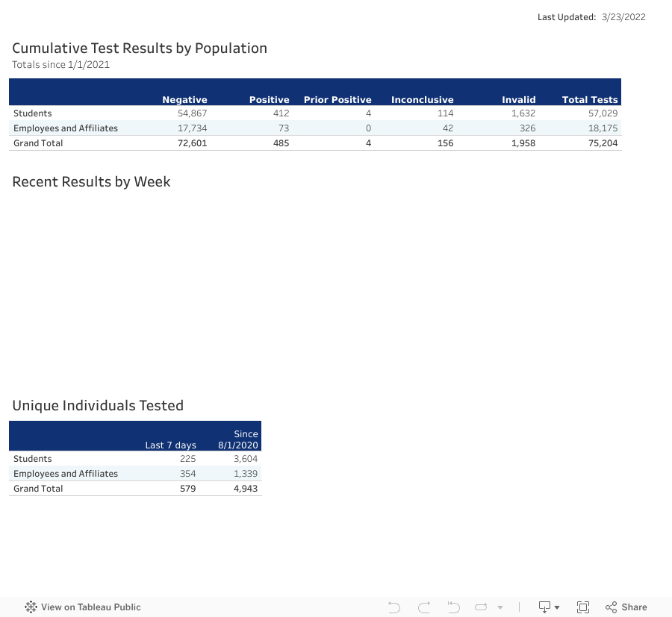Select Grand Total value 75,204
The height and width of the screenshot is (617, 672).
point(602,143)
